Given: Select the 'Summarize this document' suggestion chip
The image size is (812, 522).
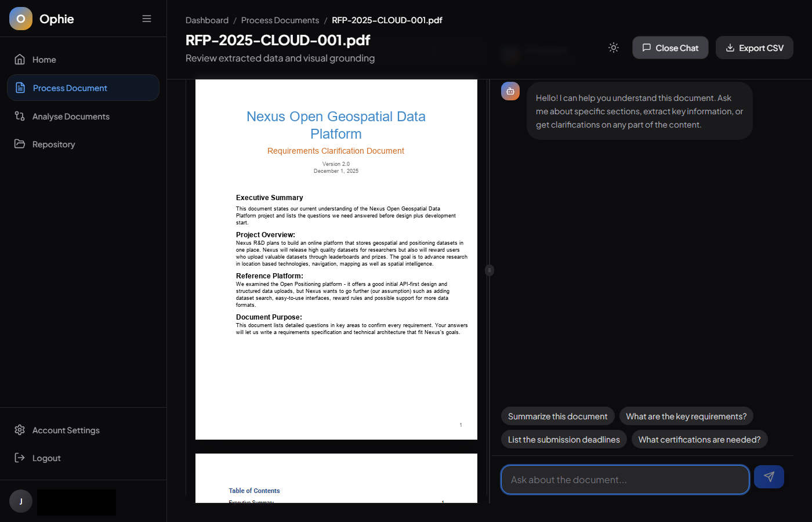Looking at the screenshot, I should pyautogui.click(x=558, y=416).
